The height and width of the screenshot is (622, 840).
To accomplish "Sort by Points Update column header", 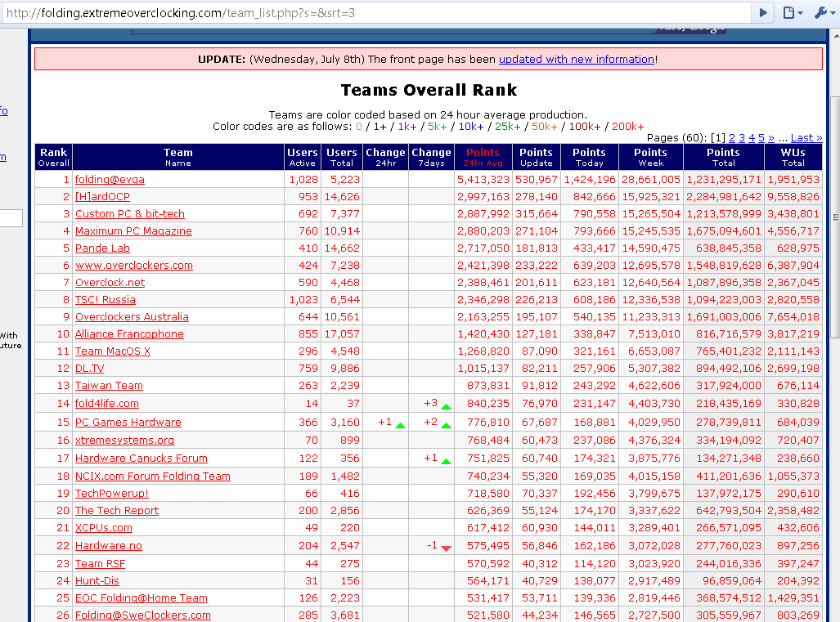I will pyautogui.click(x=536, y=157).
